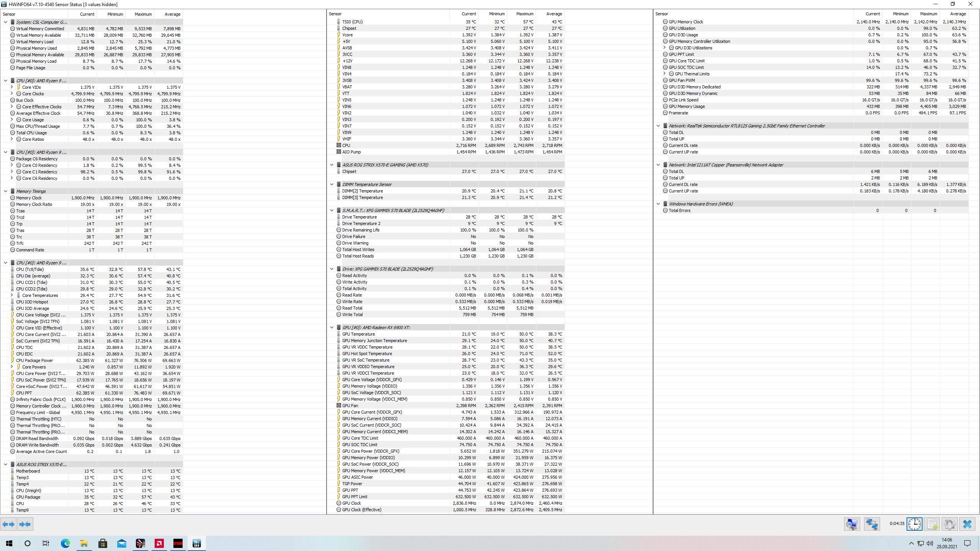Expand the Core Temperatures row
980x551 pixels.
(11, 295)
